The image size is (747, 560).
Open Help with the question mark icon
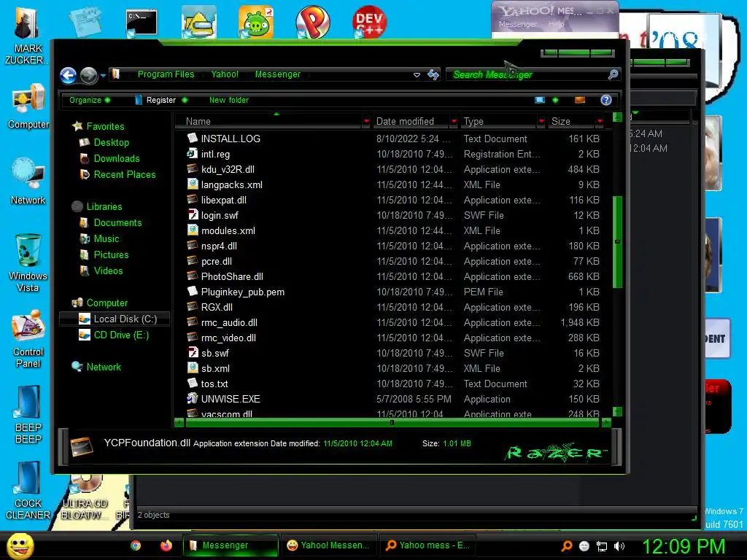click(x=605, y=100)
